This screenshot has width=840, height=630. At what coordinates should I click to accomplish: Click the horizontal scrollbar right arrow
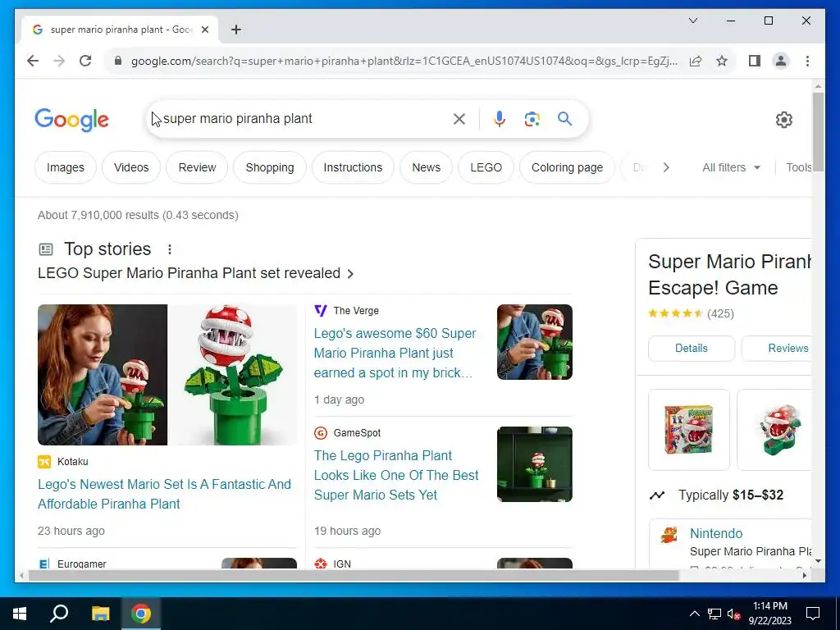(x=804, y=575)
